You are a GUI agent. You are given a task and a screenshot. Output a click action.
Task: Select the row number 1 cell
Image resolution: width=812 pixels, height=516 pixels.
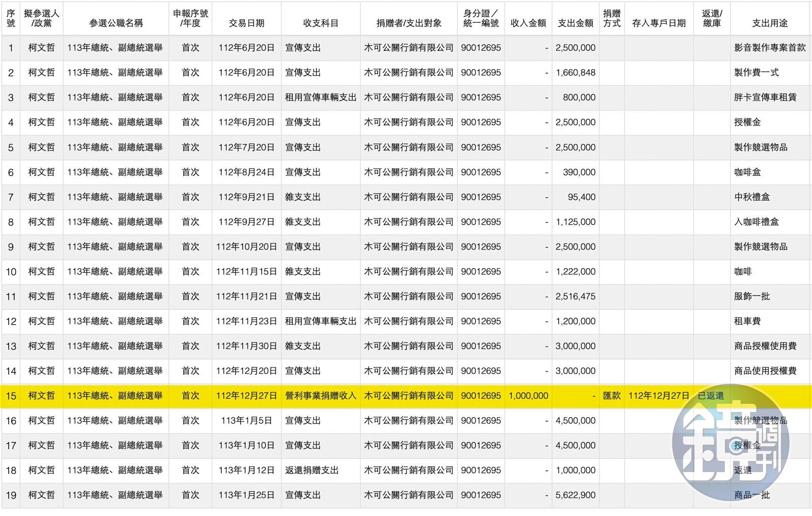(11, 48)
